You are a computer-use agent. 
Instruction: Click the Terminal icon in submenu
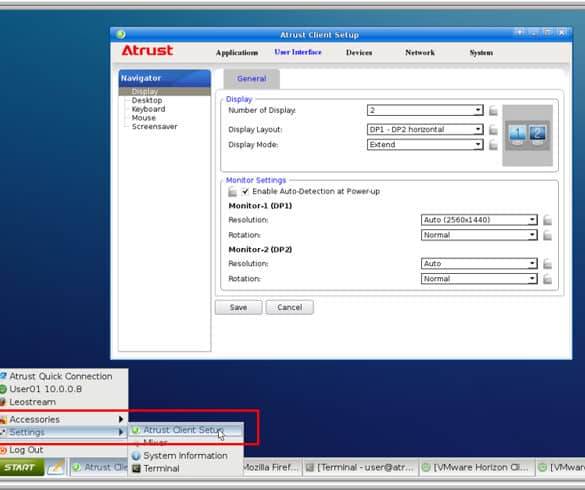click(136, 468)
